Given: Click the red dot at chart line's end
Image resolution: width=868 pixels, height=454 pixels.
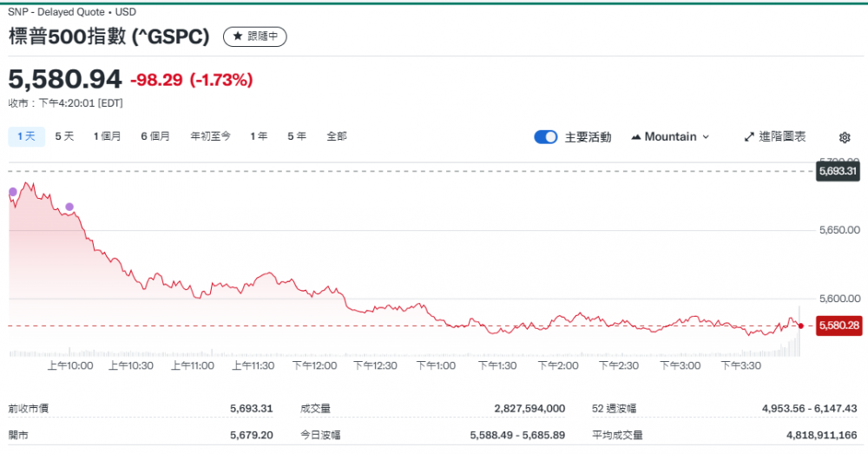Looking at the screenshot, I should pos(800,326).
